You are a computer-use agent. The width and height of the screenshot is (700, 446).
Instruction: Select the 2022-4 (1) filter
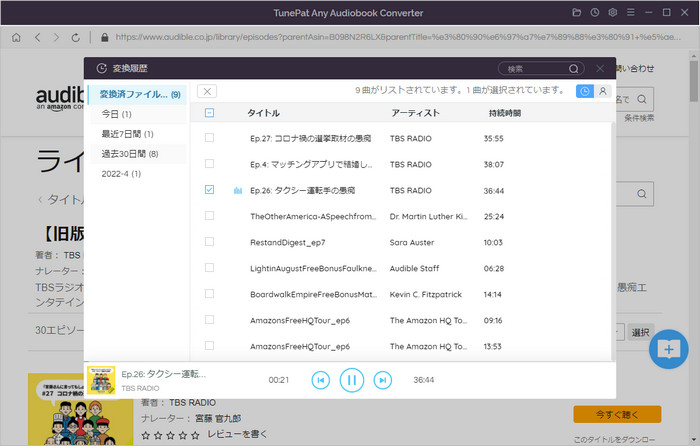[x=138, y=174]
